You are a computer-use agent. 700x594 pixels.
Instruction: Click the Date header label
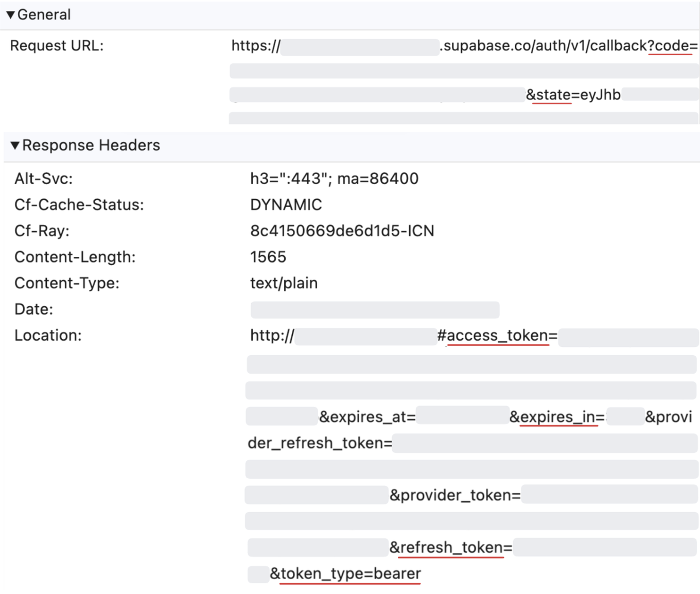click(33, 309)
